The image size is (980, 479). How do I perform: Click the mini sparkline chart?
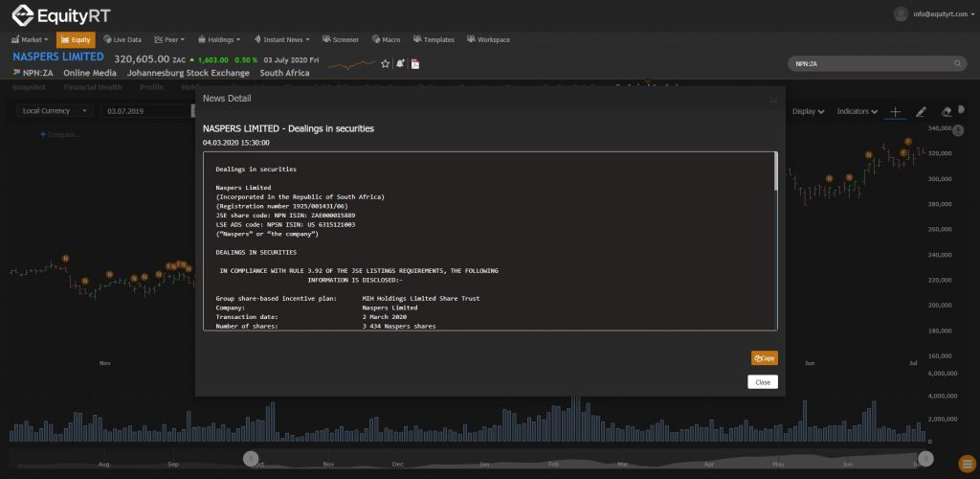[x=352, y=64]
